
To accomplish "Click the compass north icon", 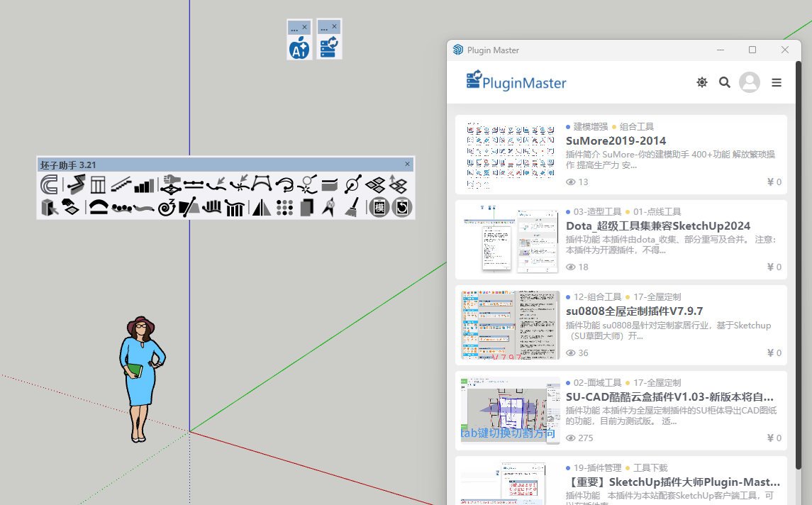I will [329, 207].
